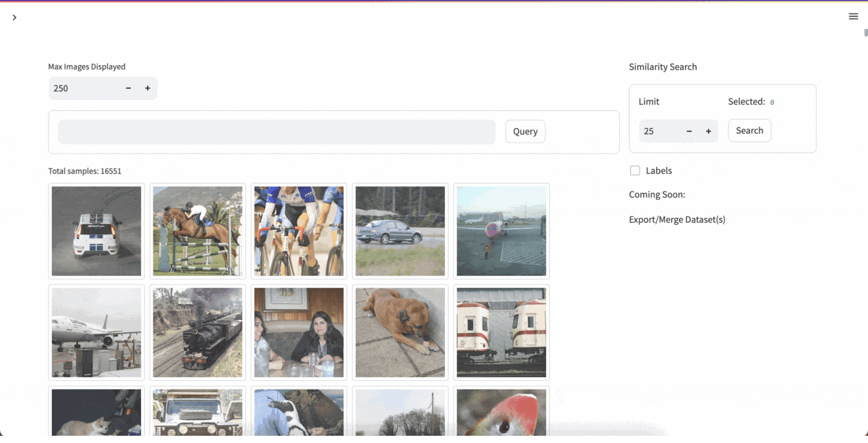Enable the Labels checkbox
Image resolution: width=868 pixels, height=443 pixels.
coord(635,171)
